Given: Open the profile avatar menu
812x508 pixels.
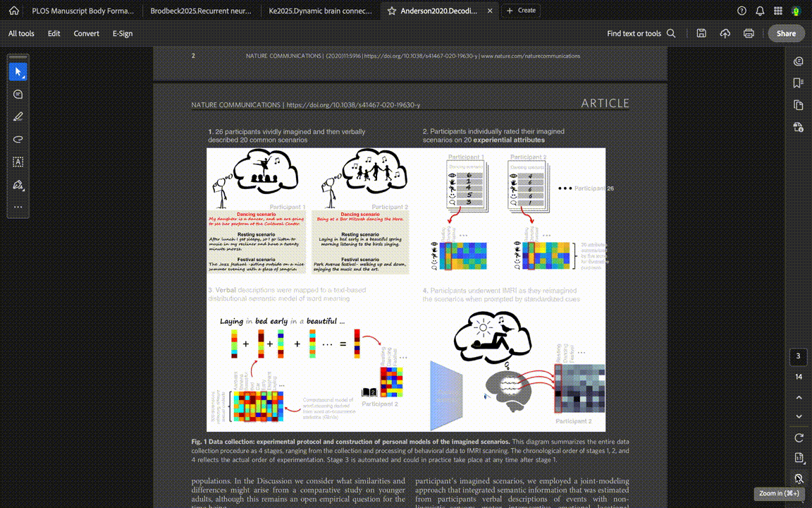Looking at the screenshot, I should click(796, 11).
